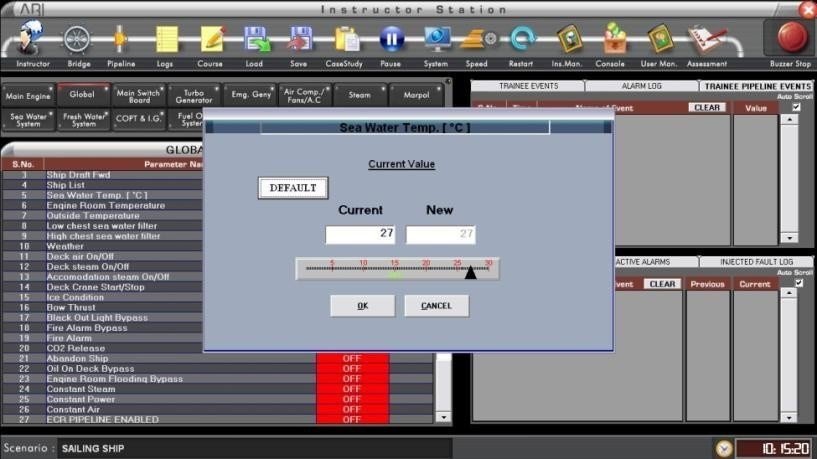Image resolution: width=817 pixels, height=459 pixels.
Task: Click OK in Sea Water Temp dialog
Action: (x=362, y=306)
